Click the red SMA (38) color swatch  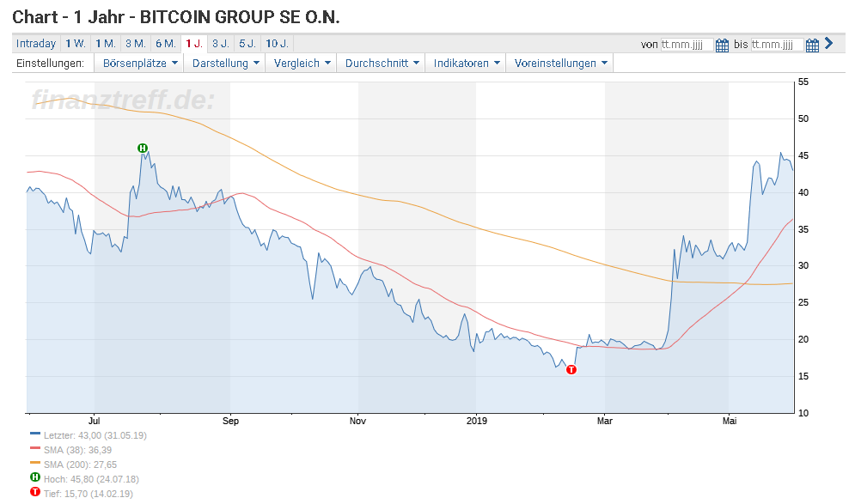(35, 448)
